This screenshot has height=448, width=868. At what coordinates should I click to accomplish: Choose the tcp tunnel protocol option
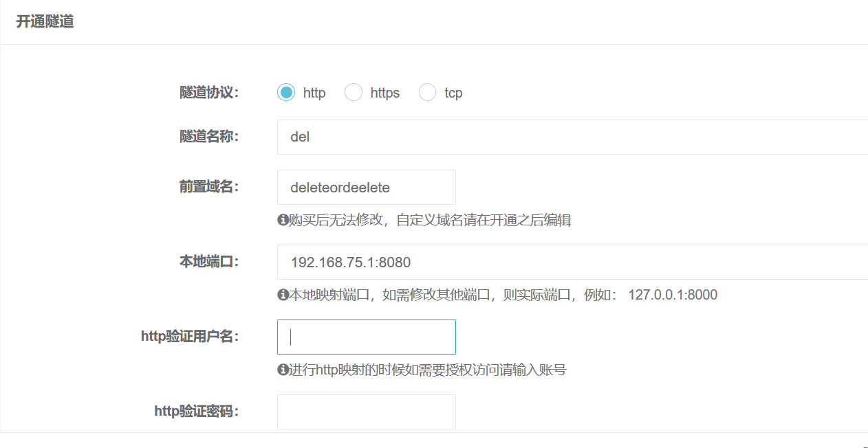click(427, 91)
